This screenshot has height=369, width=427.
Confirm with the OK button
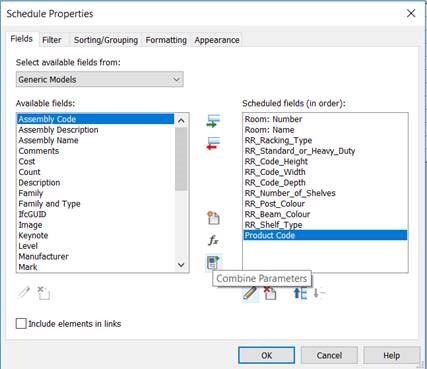pyautogui.click(x=266, y=355)
